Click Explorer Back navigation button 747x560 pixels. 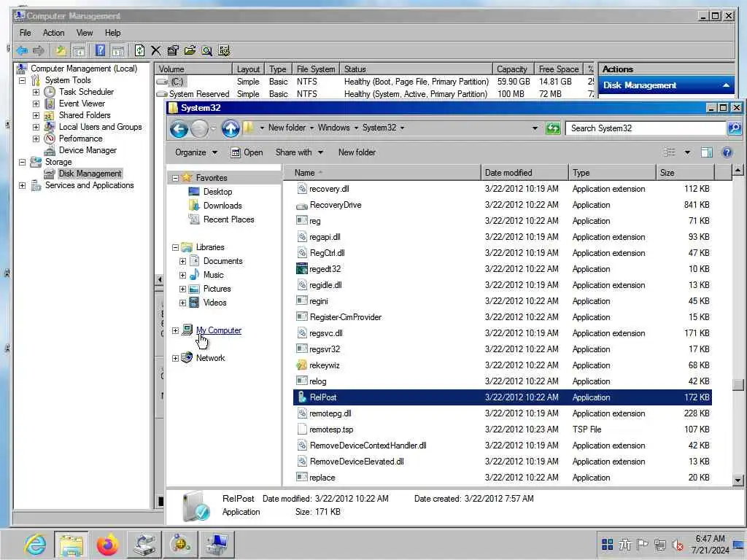pos(179,128)
